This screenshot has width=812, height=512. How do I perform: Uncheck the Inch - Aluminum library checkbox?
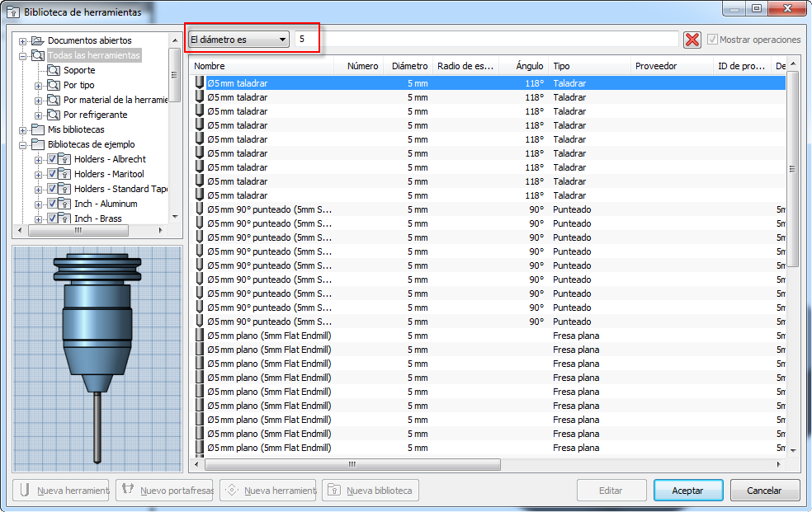tap(52, 204)
